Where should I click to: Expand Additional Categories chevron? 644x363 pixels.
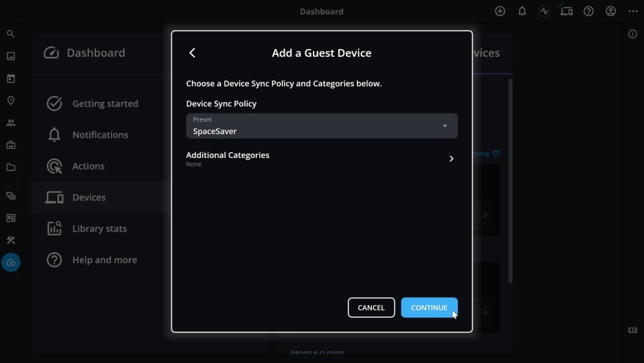click(x=451, y=159)
